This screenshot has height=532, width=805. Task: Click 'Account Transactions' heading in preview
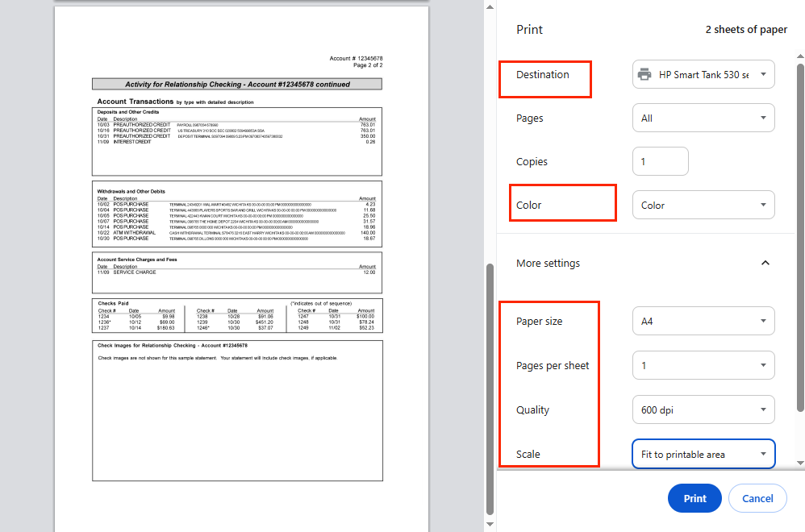coord(135,102)
